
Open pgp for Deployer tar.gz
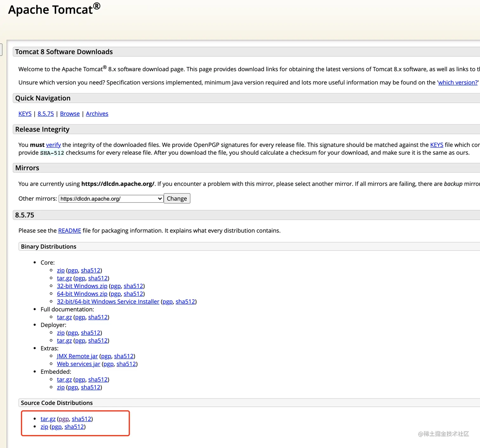click(x=80, y=341)
